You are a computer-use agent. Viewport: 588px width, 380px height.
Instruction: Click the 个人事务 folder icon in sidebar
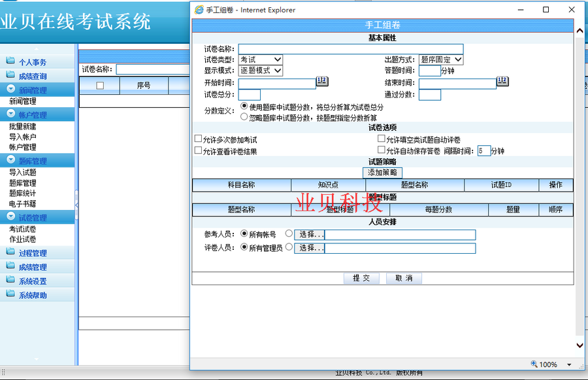[10, 60]
